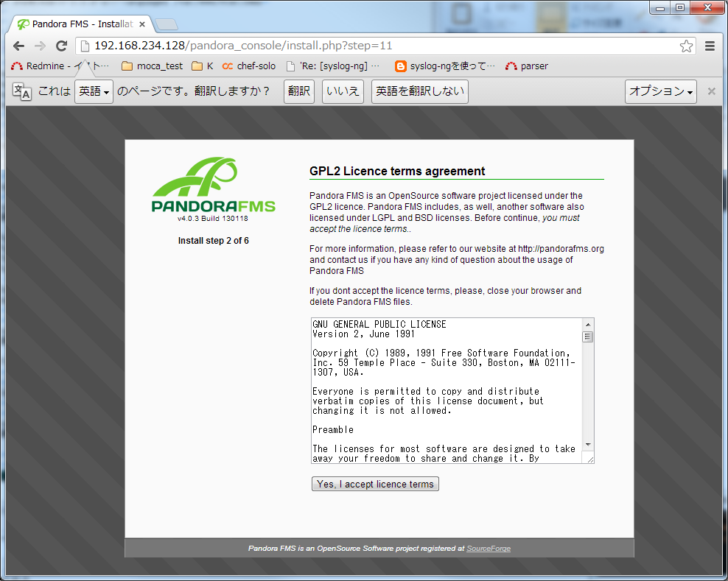Open the parser bookmark
The image size is (728, 581).
tap(527, 66)
